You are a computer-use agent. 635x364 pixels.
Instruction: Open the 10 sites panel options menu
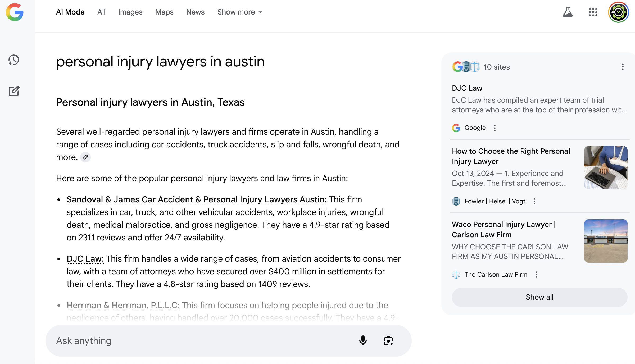pos(623,67)
